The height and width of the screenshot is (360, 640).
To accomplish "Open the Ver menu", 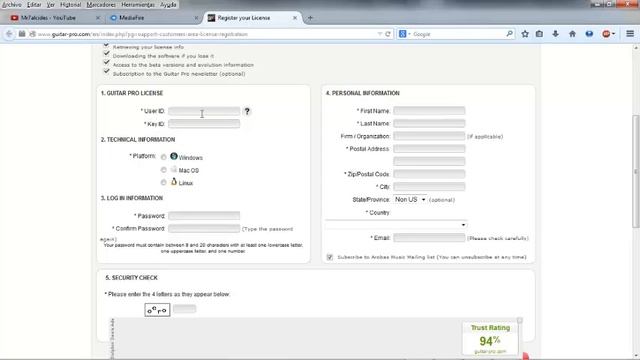I will click(51, 5).
